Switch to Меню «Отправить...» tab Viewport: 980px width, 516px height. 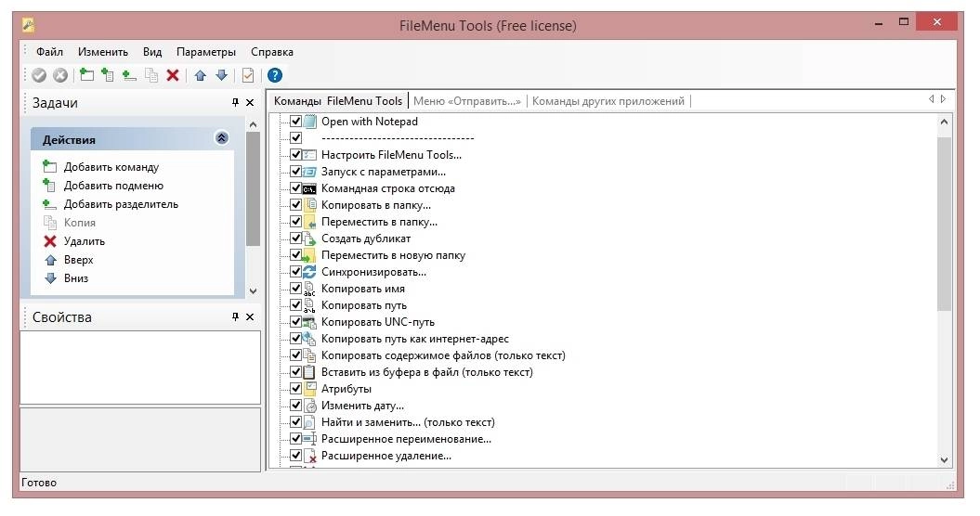(467, 101)
